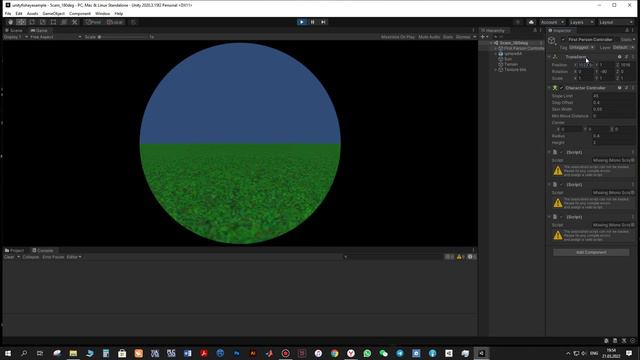This screenshot has height=360, width=640.
Task: Toggle Console Collapse option
Action: 31,257
